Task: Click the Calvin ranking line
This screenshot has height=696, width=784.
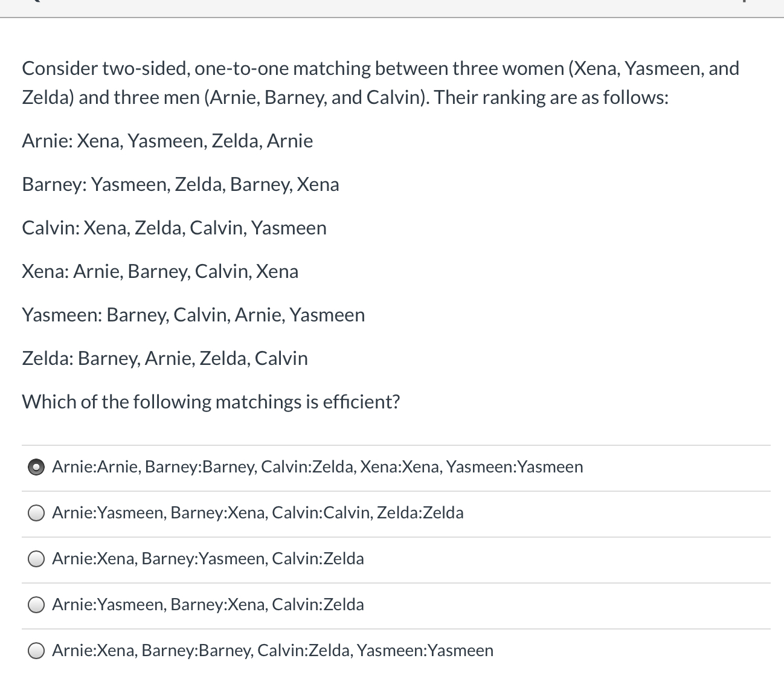Action: coord(174,228)
